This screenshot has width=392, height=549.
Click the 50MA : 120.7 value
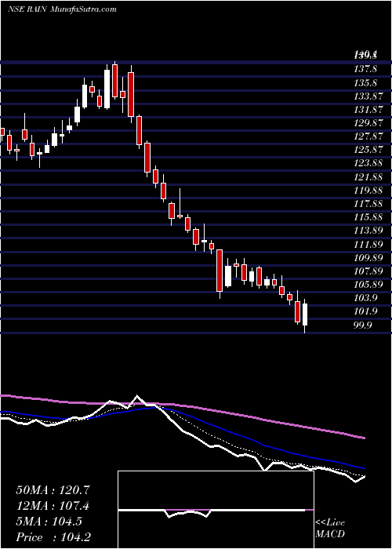click(x=53, y=490)
